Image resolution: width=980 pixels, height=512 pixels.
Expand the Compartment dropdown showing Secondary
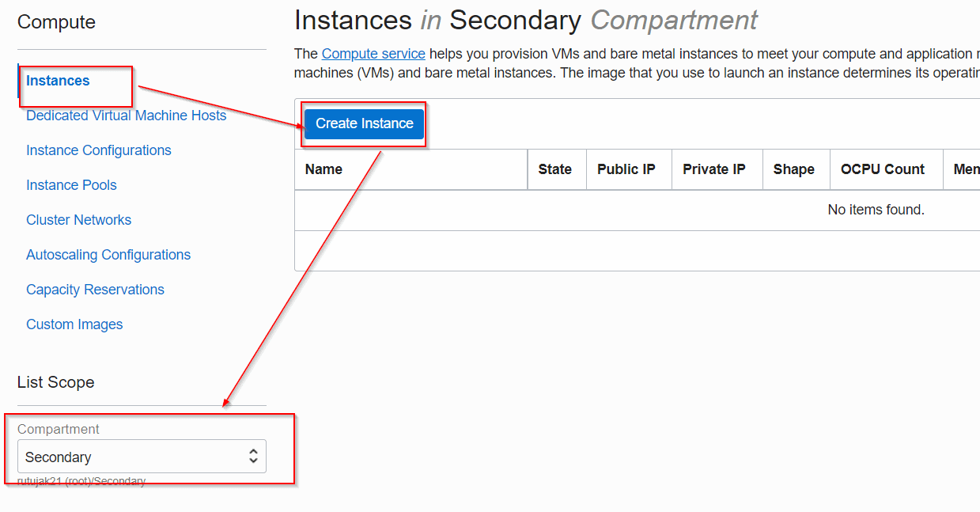[x=142, y=457]
